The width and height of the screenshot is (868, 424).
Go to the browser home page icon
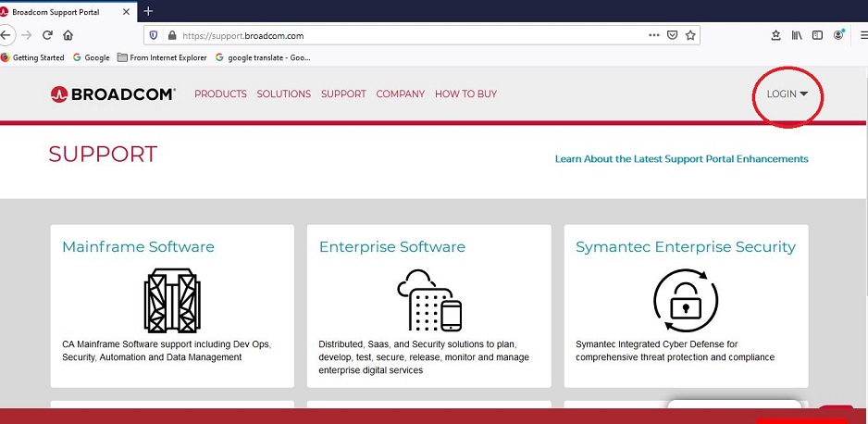(x=68, y=35)
